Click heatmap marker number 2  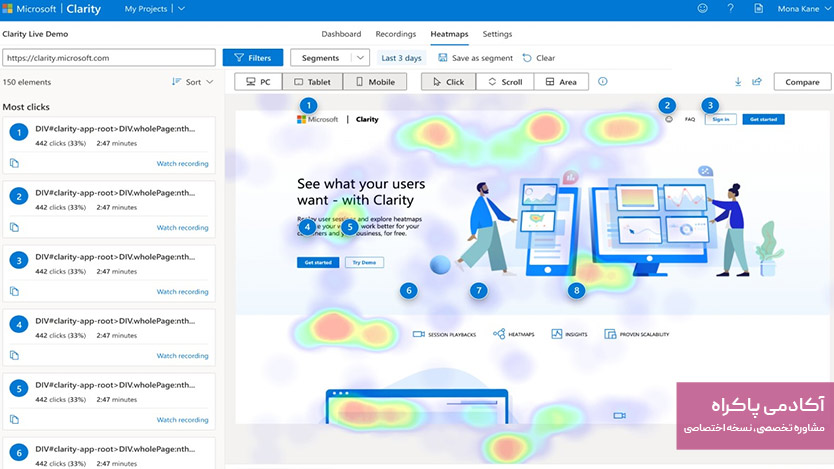click(667, 105)
